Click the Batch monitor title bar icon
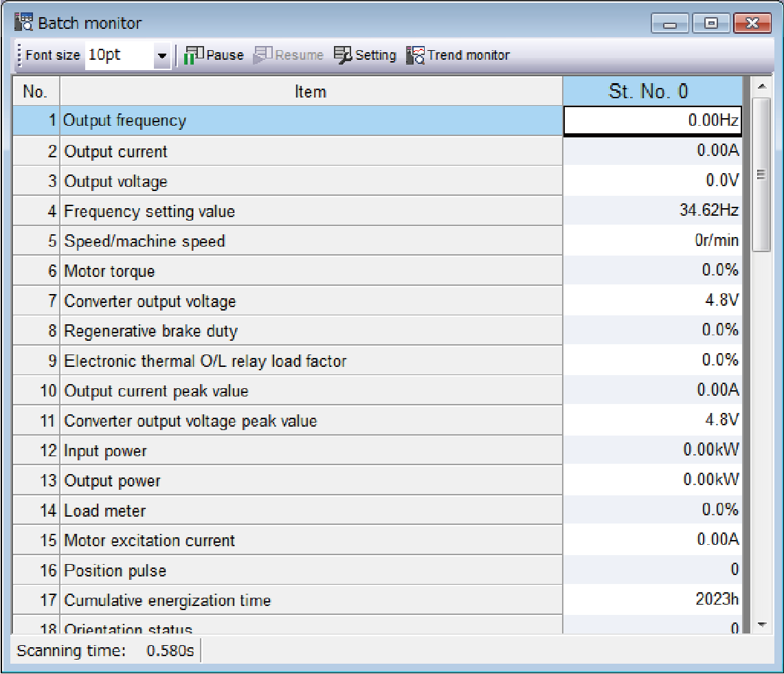The image size is (784, 674). (x=24, y=23)
